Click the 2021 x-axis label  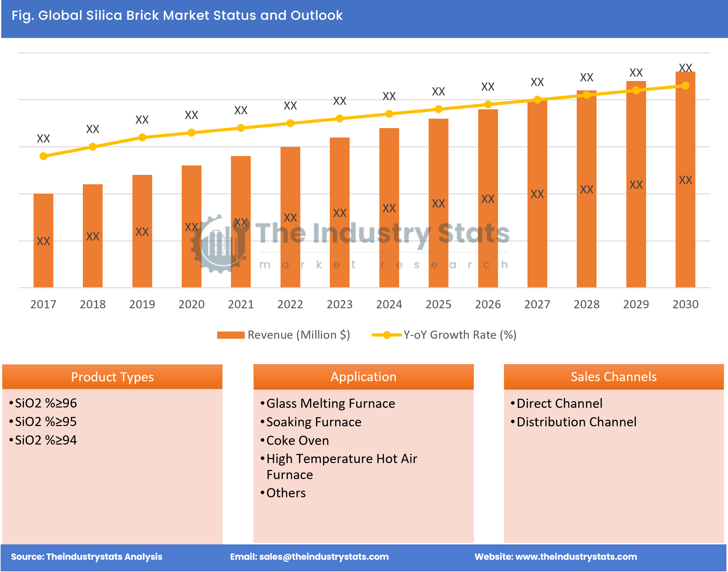tap(241, 304)
